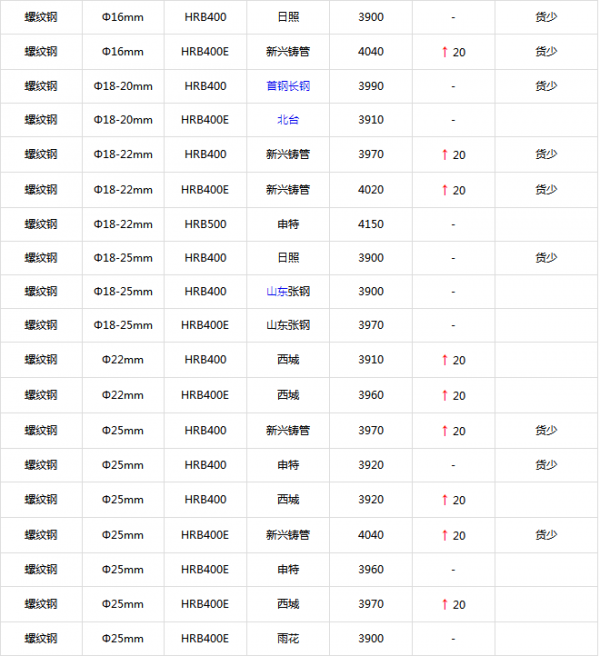Select 日照 cell in the Φ16mm row
Image resolution: width=600 pixels, height=656 pixels.
coord(288,17)
